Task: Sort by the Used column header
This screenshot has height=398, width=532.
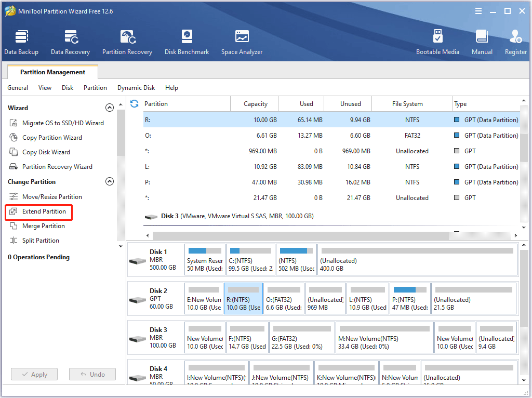Action: [301, 104]
